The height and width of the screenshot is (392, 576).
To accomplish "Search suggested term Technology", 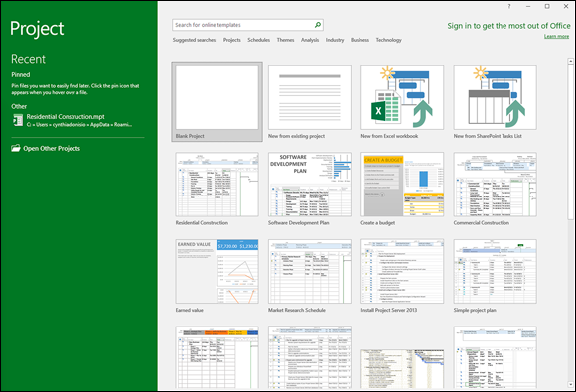I will tap(388, 40).
